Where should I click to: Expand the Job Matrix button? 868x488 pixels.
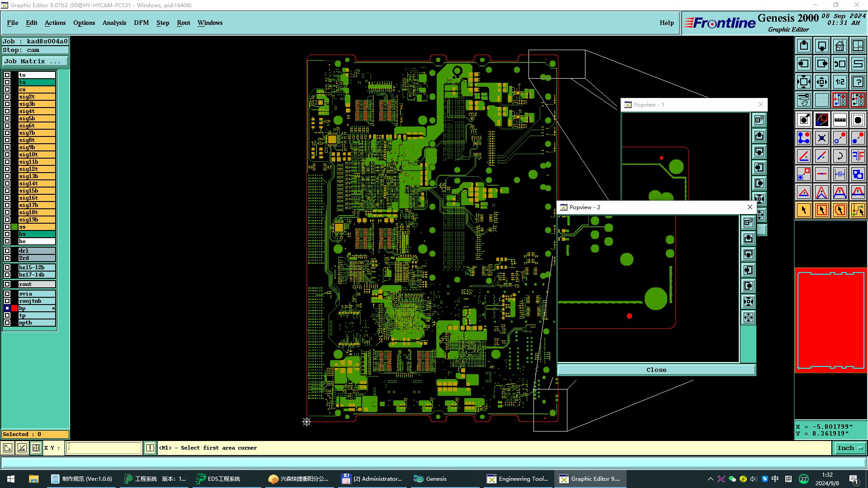(35, 61)
